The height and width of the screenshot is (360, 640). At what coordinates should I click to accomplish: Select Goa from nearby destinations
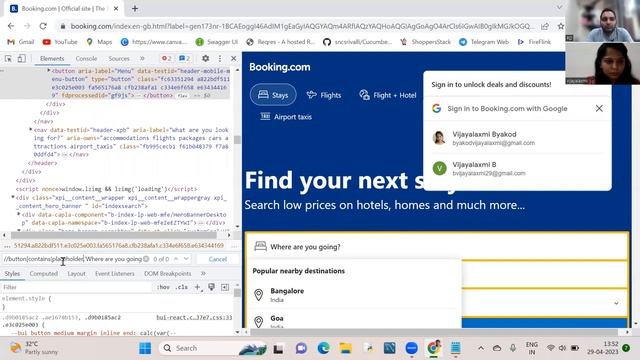(x=353, y=321)
